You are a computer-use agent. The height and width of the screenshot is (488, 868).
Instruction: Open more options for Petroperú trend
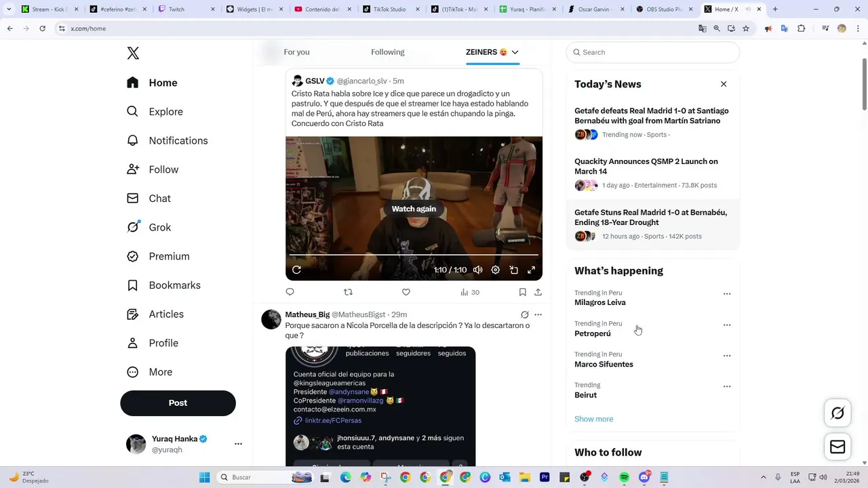point(727,325)
